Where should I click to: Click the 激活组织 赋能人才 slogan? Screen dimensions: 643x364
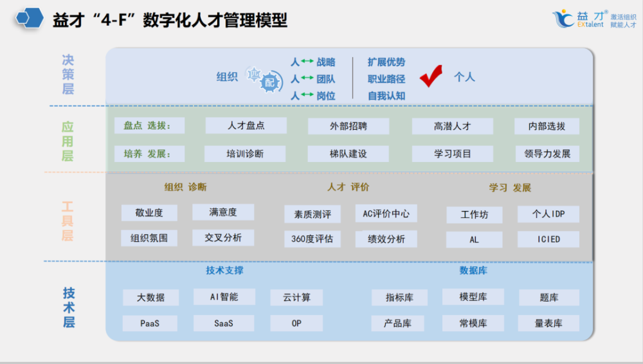[x=623, y=21]
